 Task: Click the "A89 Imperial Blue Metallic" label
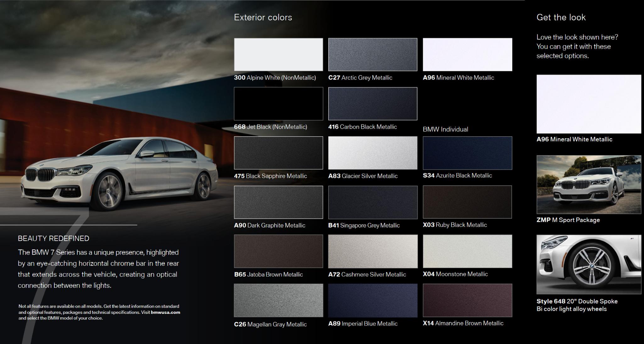(x=363, y=324)
